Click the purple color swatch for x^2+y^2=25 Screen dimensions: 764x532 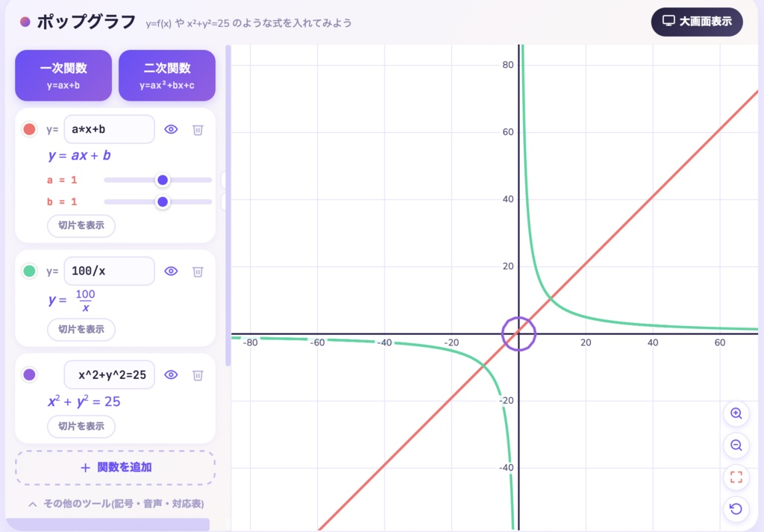tap(29, 375)
